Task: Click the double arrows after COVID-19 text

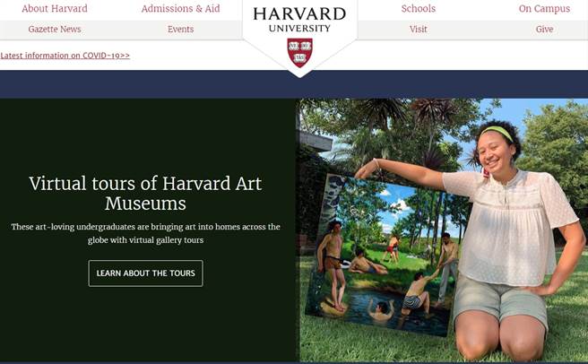Action: (125, 56)
